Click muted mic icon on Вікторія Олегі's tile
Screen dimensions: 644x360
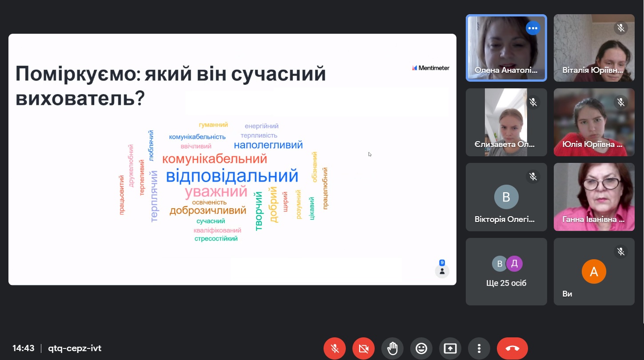pyautogui.click(x=533, y=177)
